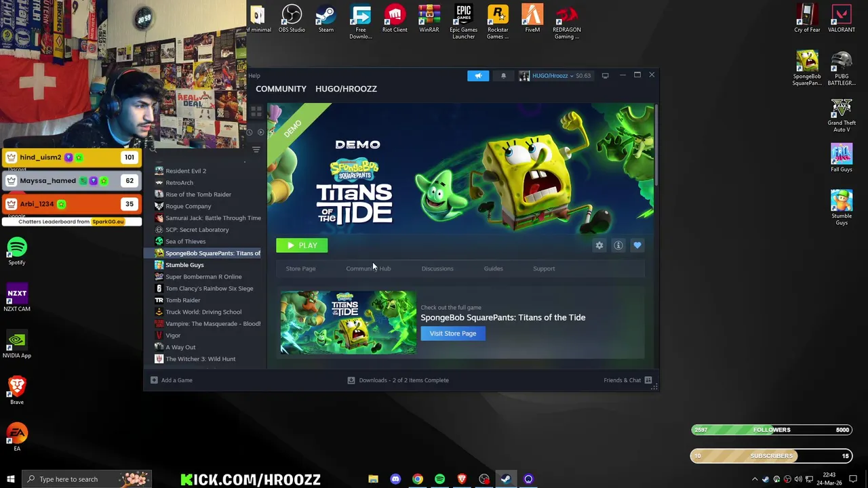Open Support tab
The height and width of the screenshot is (488, 868).
544,268
